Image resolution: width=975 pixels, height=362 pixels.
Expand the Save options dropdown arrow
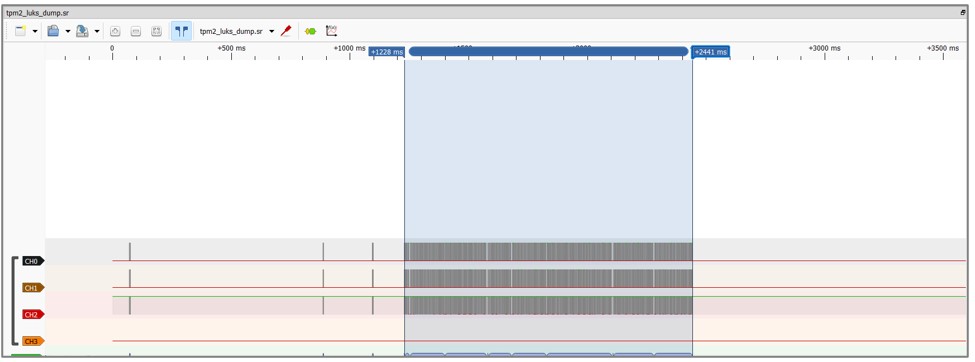pyautogui.click(x=97, y=31)
